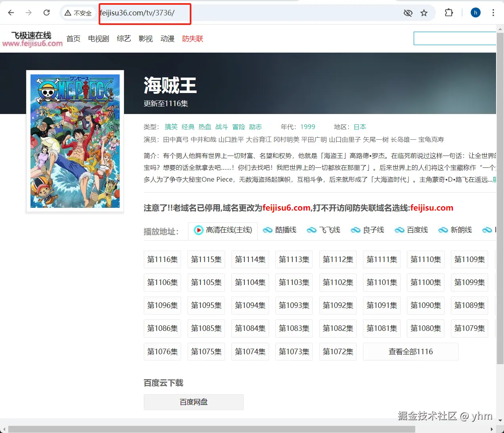Image resolution: width=504 pixels, height=433 pixels.
Task: Bookmark this page with the star icon
Action: pos(424,13)
